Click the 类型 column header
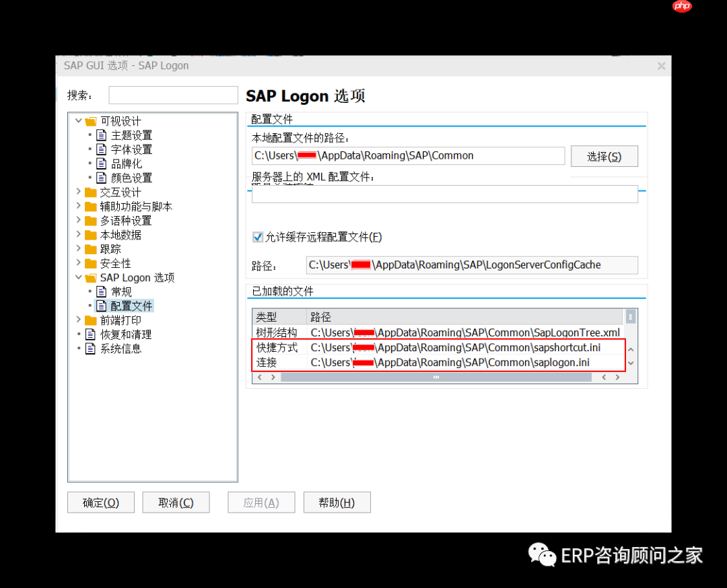Screen dimensions: 727x588 (279, 317)
